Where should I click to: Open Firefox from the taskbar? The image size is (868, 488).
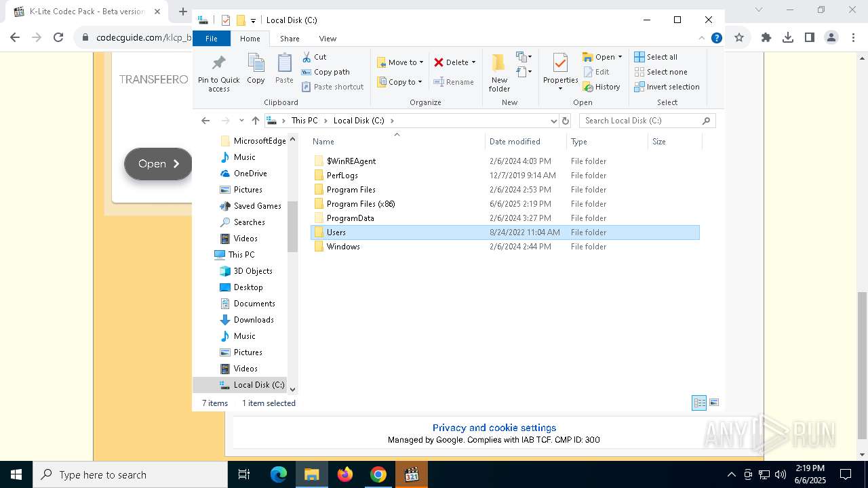[x=345, y=474]
